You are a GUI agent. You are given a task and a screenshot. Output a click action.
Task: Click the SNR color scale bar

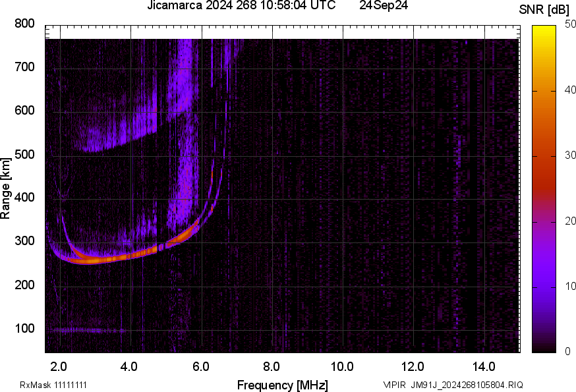pyautogui.click(x=544, y=189)
